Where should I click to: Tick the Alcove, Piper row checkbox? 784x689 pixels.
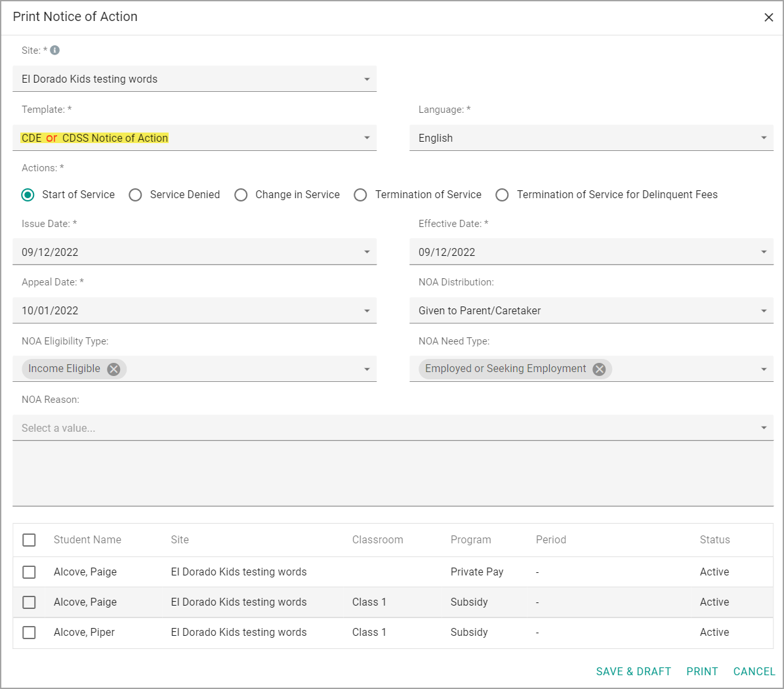point(29,633)
